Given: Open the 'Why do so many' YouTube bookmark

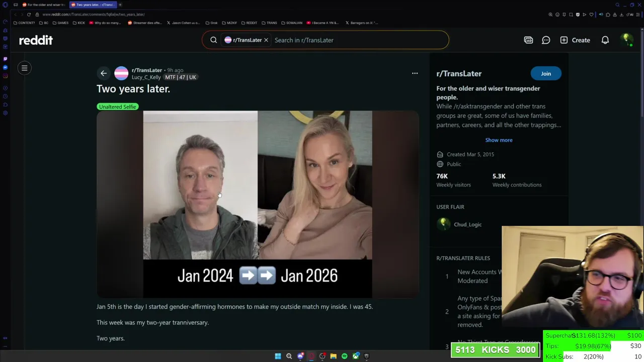Looking at the screenshot, I should click(x=105, y=23).
